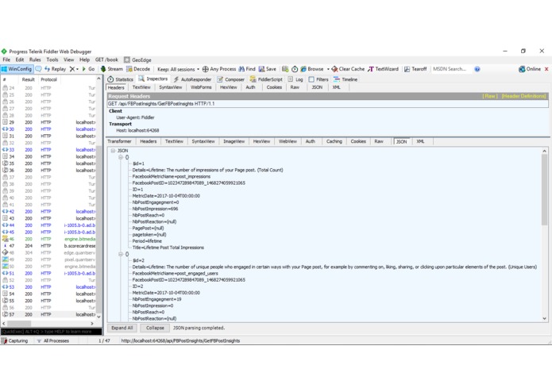Click the All Processes filter in status bar
This screenshot has height=392, width=552.
[52, 340]
